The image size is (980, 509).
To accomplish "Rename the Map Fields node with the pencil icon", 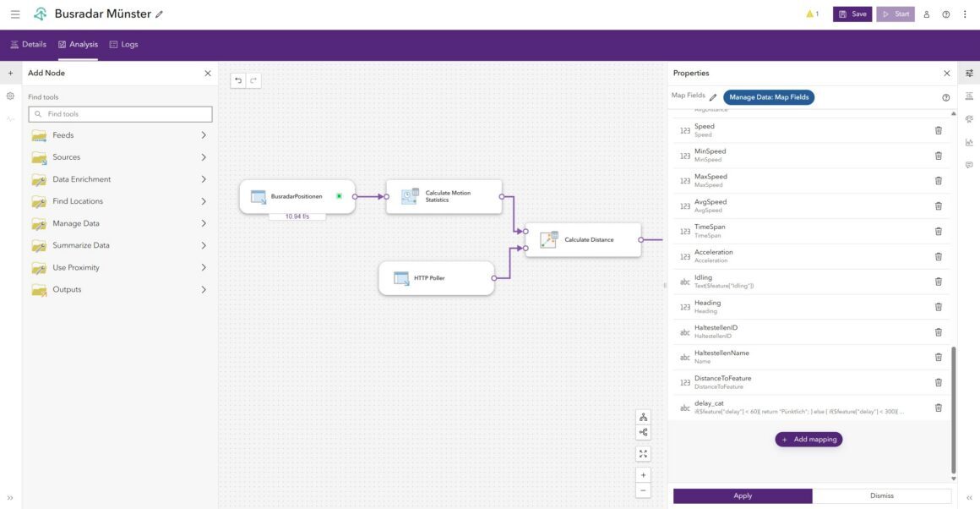I will [713, 97].
